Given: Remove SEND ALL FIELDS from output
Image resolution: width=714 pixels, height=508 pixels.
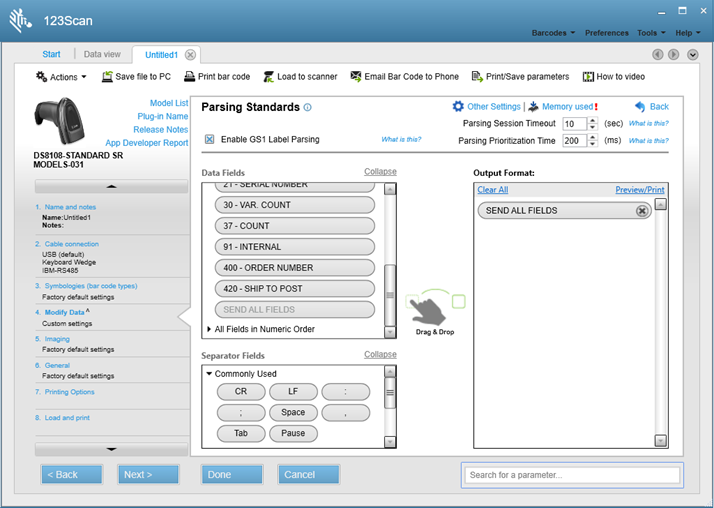Looking at the screenshot, I should coord(642,211).
